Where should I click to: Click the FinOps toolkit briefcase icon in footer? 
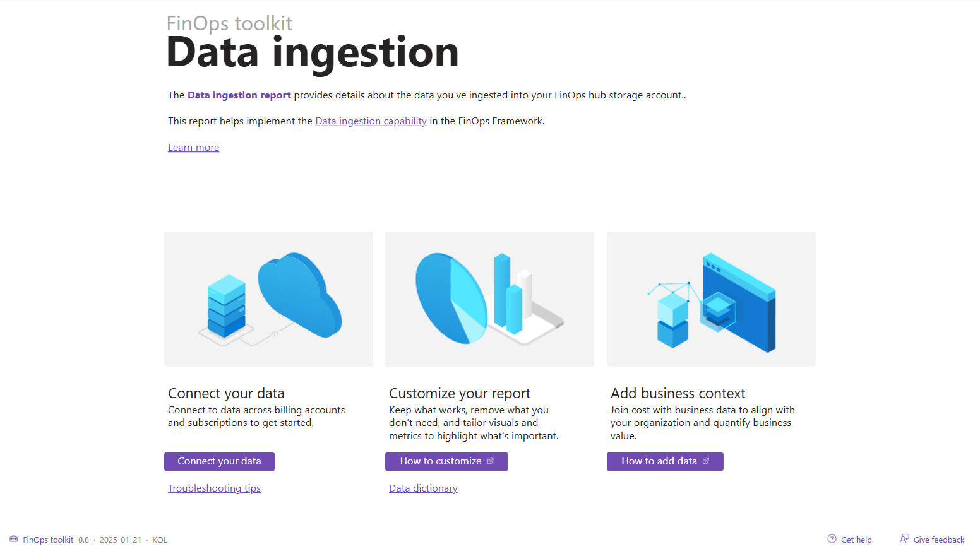pyautogui.click(x=13, y=539)
